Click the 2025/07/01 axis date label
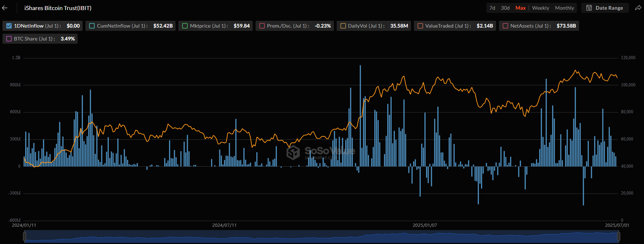 pos(617,225)
